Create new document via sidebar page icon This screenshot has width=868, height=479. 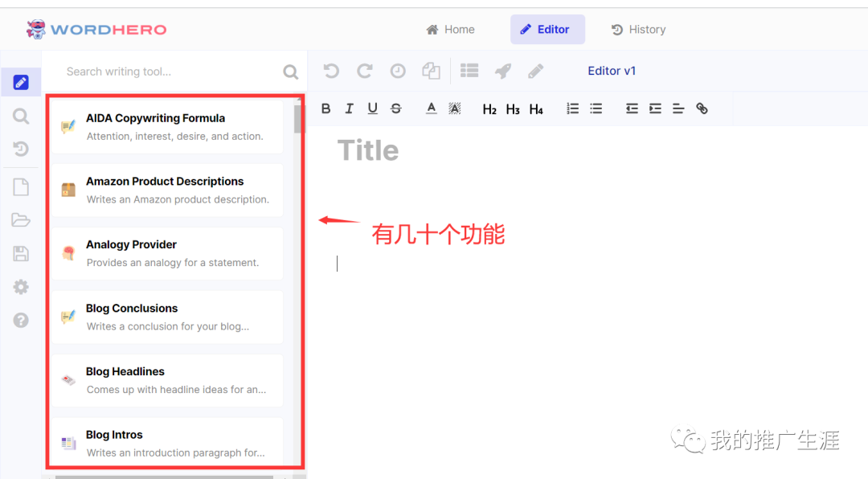(20, 187)
